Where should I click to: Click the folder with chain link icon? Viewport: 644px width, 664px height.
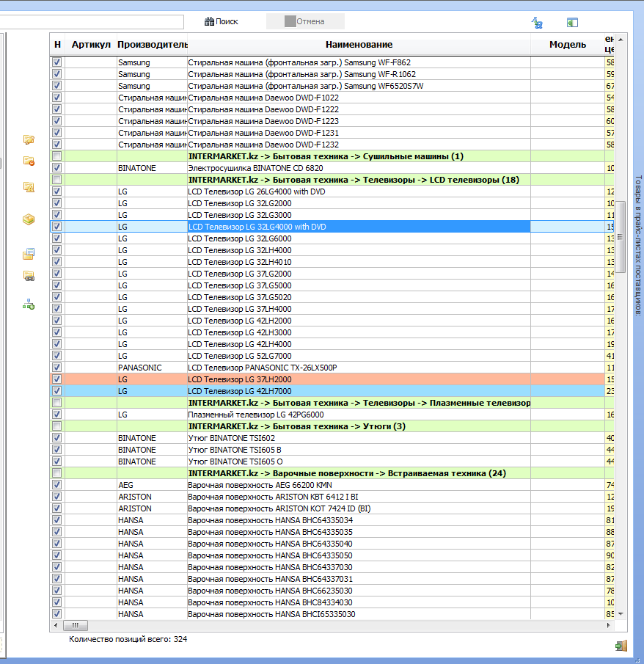click(29, 276)
